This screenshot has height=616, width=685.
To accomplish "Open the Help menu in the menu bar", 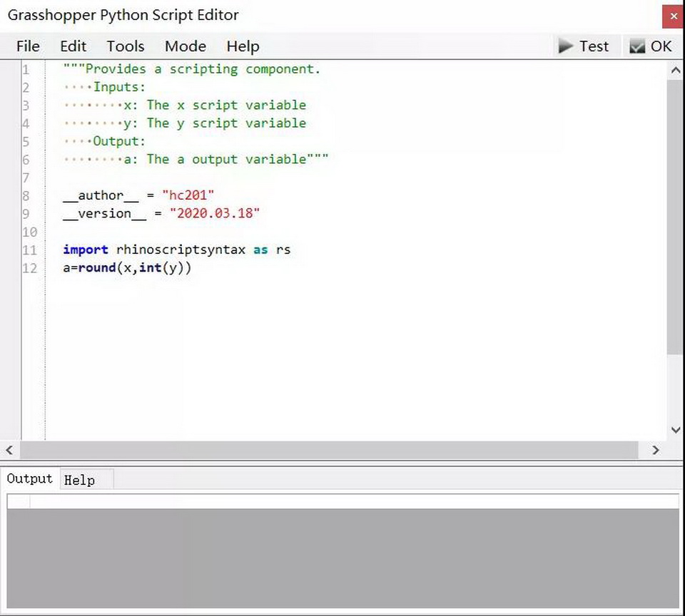I will click(243, 46).
